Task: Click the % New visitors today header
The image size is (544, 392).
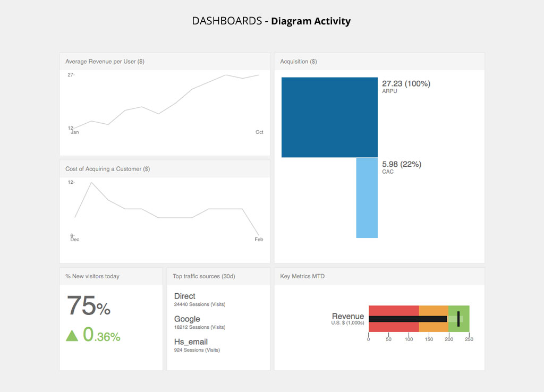Action: (x=92, y=276)
